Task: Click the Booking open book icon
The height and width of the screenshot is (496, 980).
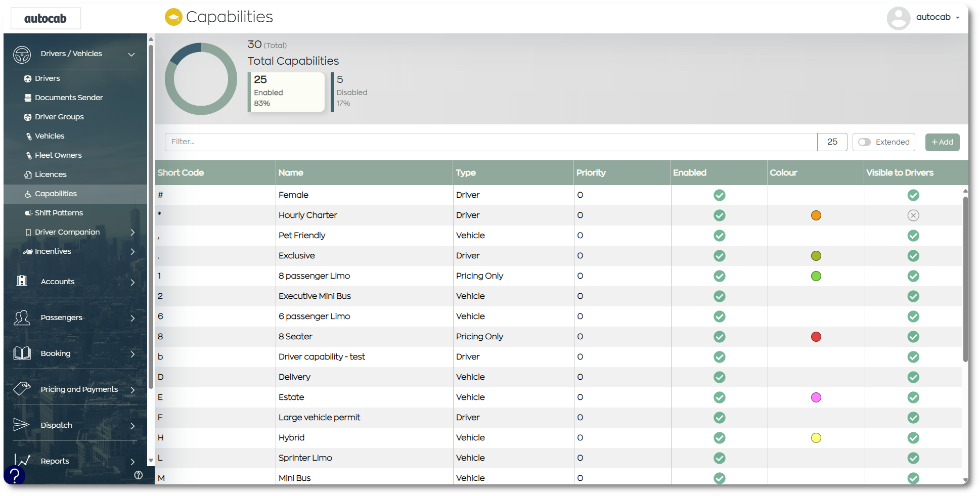Action: [x=22, y=353]
